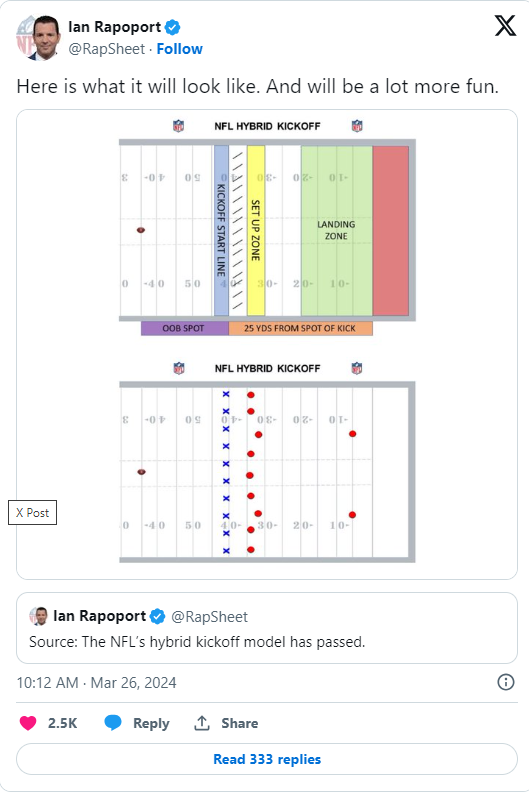Open the @RapSheet handle in the header

click(107, 49)
